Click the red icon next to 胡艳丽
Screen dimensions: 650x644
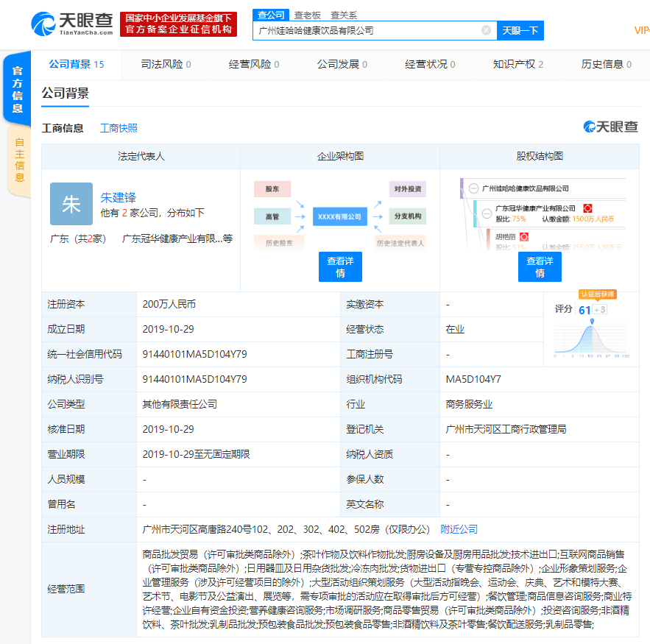(523, 237)
